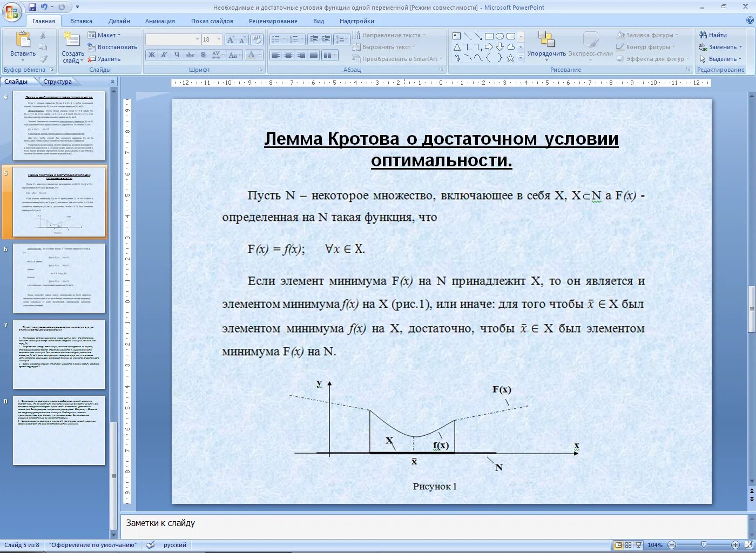The width and height of the screenshot is (756, 553).
Task: Open the Выделить dropdown
Action: click(720, 59)
